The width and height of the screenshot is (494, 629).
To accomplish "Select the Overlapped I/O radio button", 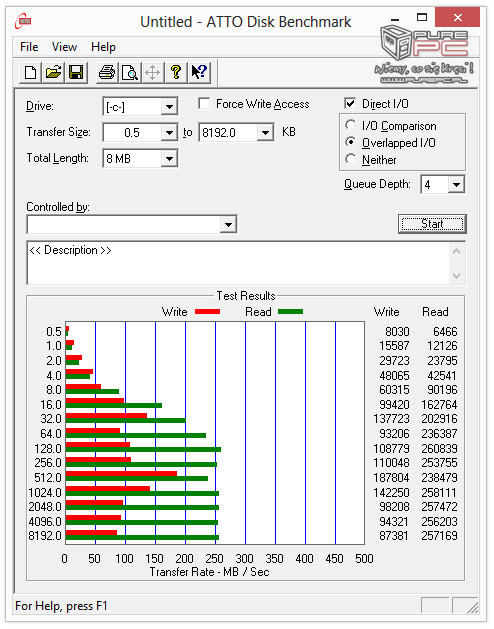I will pos(350,142).
